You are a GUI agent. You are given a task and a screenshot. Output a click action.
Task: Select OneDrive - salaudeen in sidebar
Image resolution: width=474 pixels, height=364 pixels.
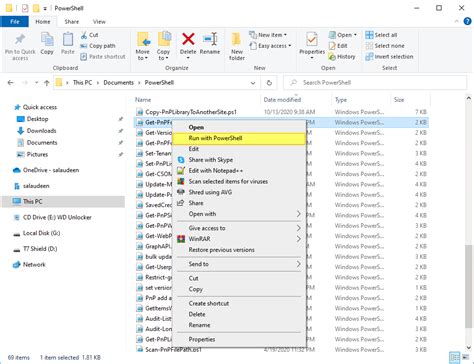click(x=51, y=170)
